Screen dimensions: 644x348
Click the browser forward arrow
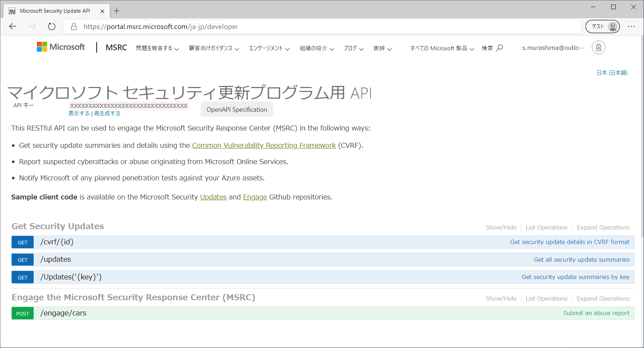tap(32, 27)
